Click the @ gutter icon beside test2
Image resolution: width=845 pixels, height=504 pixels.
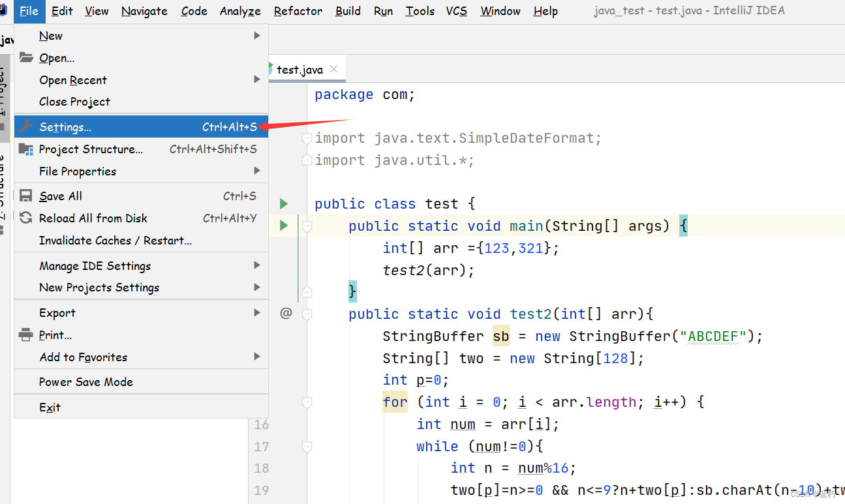click(286, 313)
